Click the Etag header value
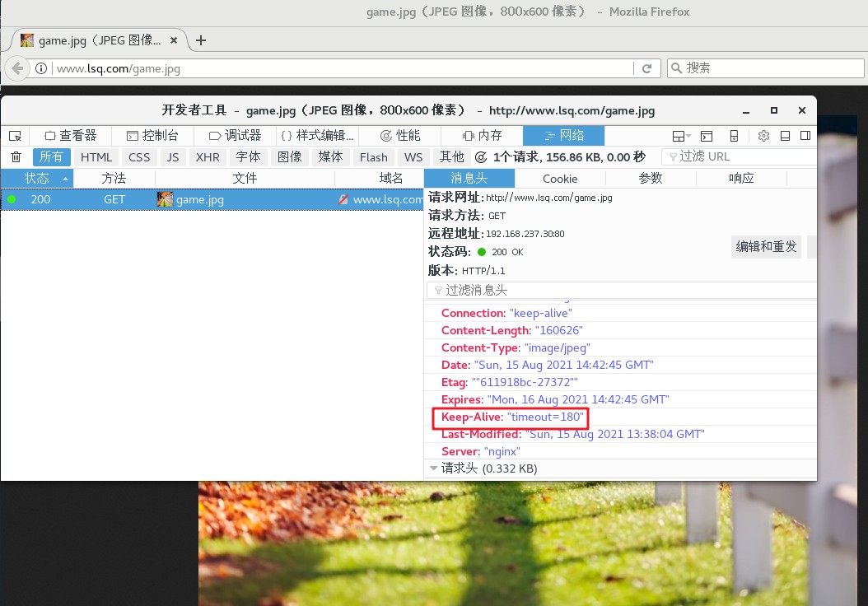868x606 pixels. (525, 382)
